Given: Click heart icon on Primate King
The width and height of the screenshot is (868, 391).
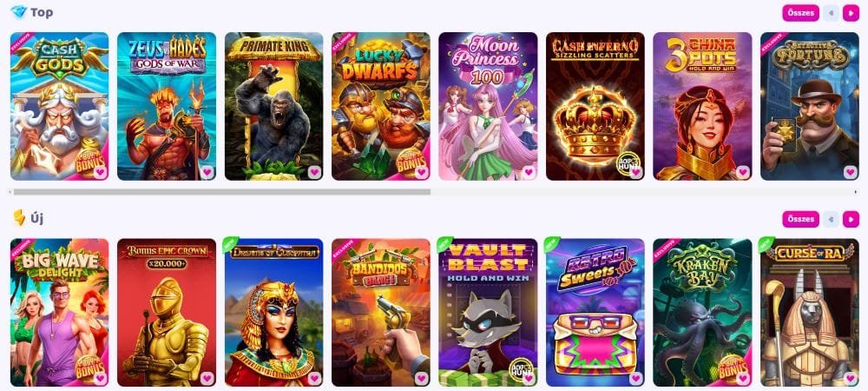Looking at the screenshot, I should (314, 172).
